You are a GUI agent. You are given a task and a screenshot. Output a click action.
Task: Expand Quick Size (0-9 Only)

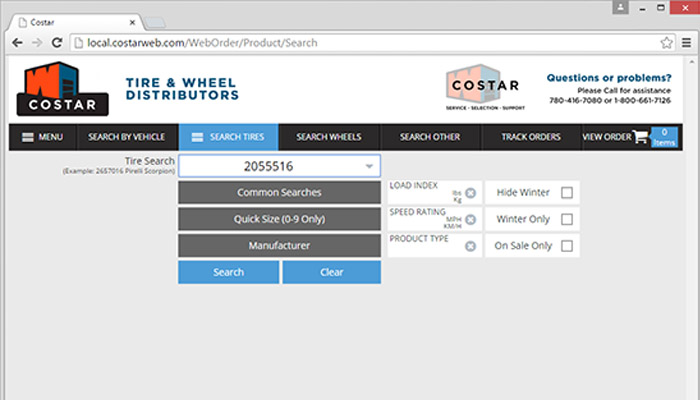click(279, 219)
